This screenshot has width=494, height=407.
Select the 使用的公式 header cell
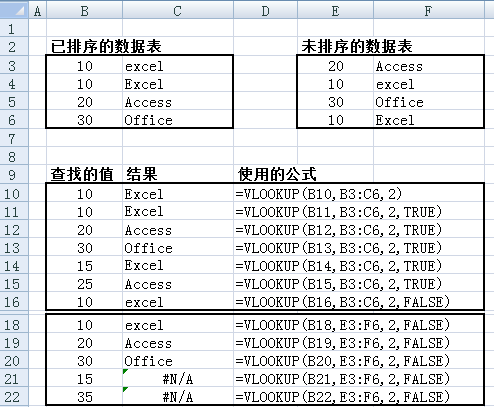click(277, 175)
